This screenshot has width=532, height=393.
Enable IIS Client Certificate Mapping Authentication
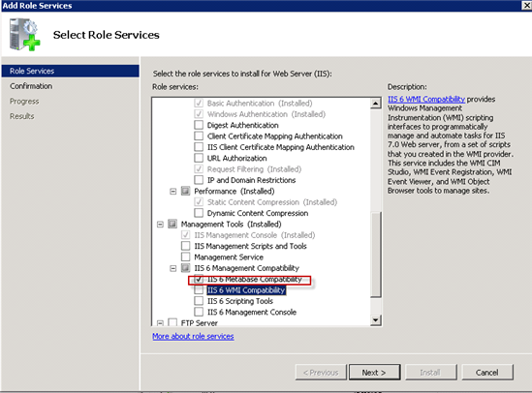click(x=199, y=147)
